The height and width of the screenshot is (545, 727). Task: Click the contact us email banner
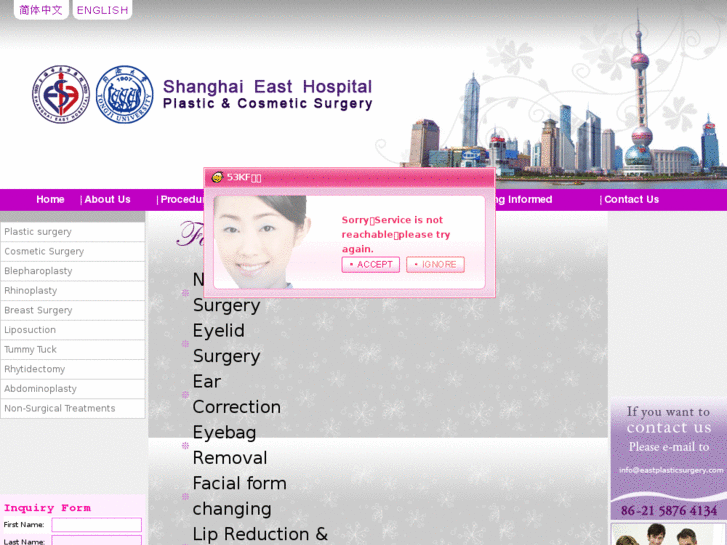coord(669,460)
